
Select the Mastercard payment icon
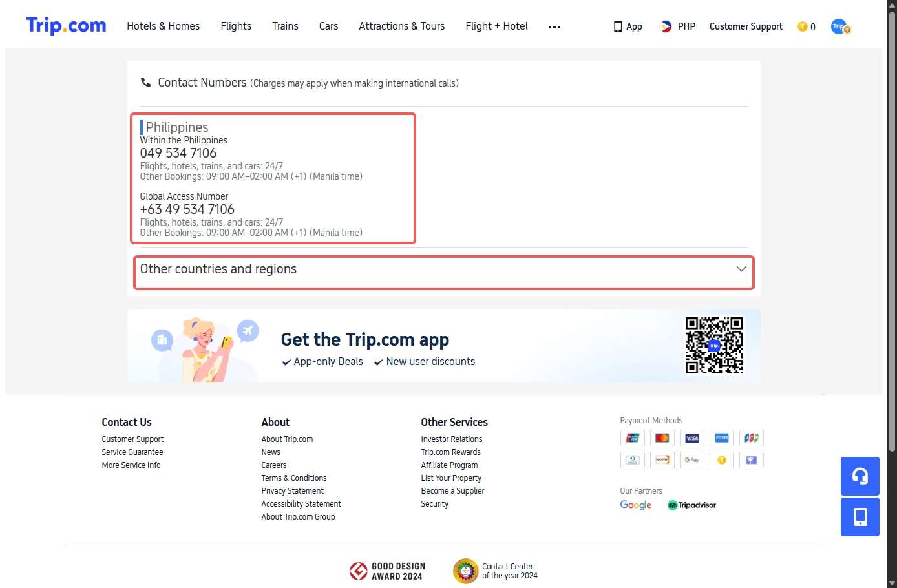[x=662, y=437]
